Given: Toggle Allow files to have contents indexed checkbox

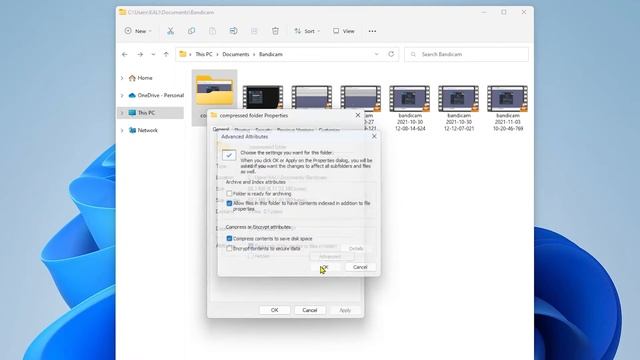Looking at the screenshot, I should (229, 203).
